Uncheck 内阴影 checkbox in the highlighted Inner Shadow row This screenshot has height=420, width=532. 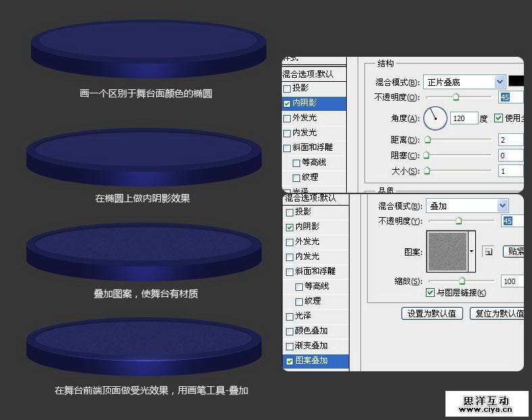pos(287,103)
